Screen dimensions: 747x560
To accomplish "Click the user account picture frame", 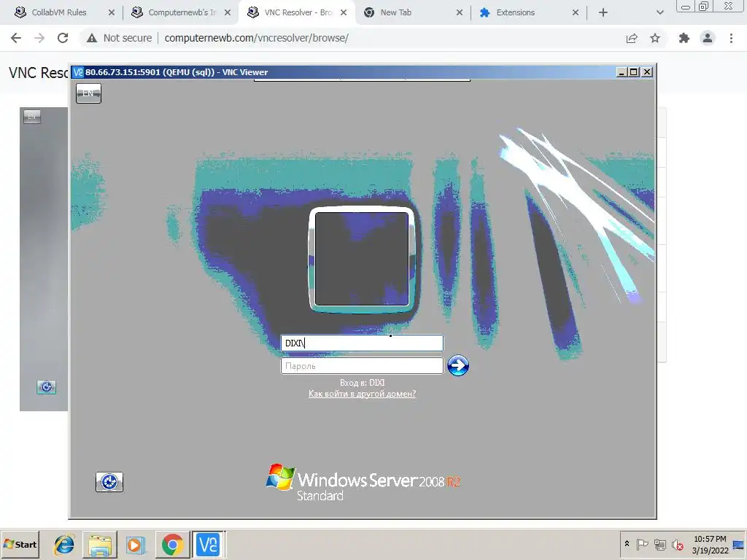I will [362, 259].
